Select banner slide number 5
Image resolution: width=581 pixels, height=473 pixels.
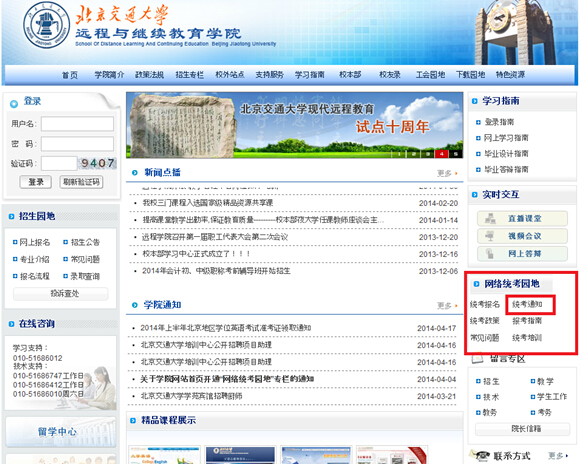click(x=456, y=154)
